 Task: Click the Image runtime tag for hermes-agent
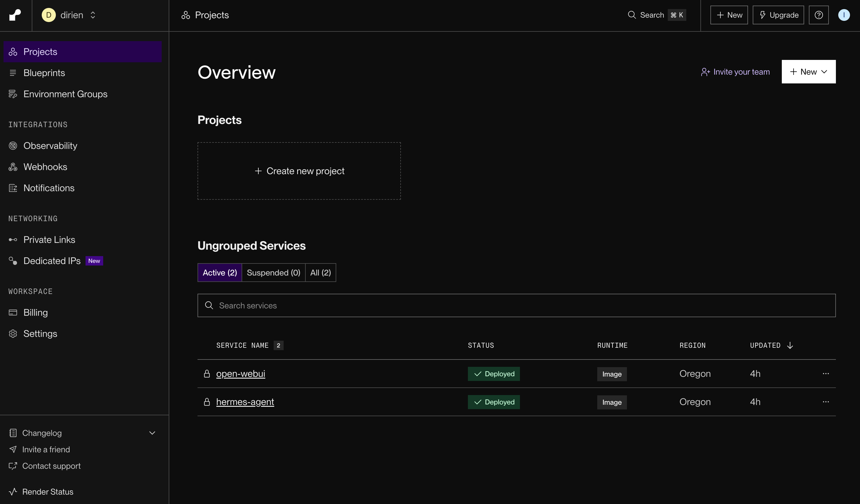pos(612,402)
